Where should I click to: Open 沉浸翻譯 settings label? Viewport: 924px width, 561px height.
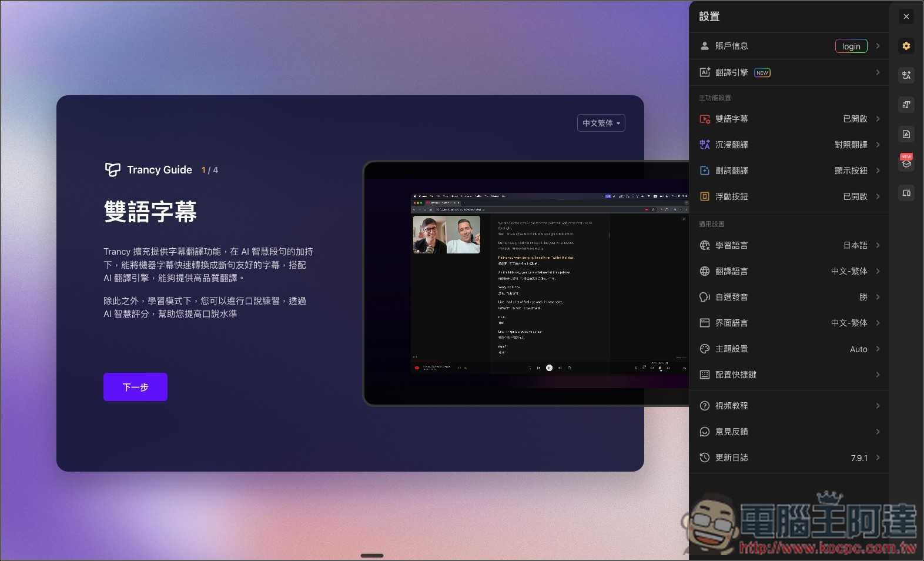click(x=731, y=145)
